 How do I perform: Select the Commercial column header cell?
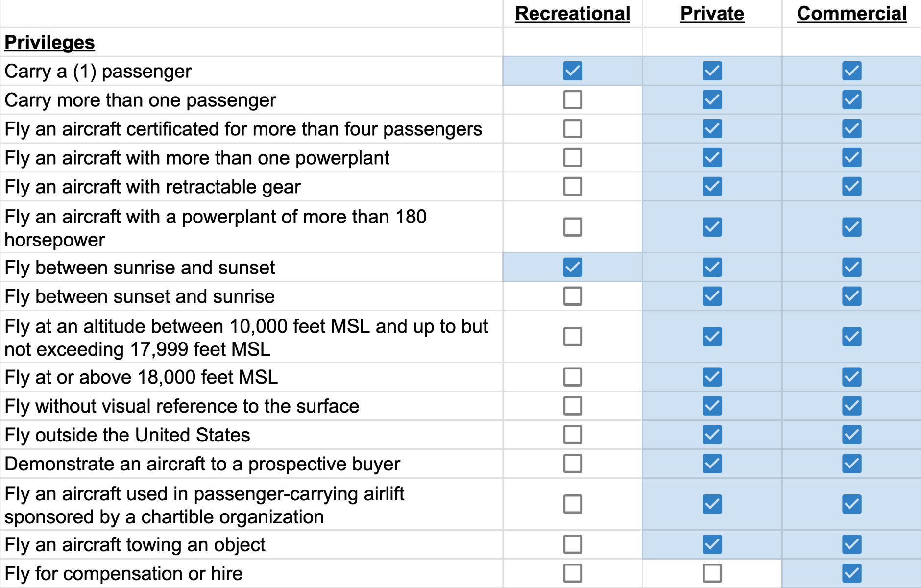pos(851,14)
